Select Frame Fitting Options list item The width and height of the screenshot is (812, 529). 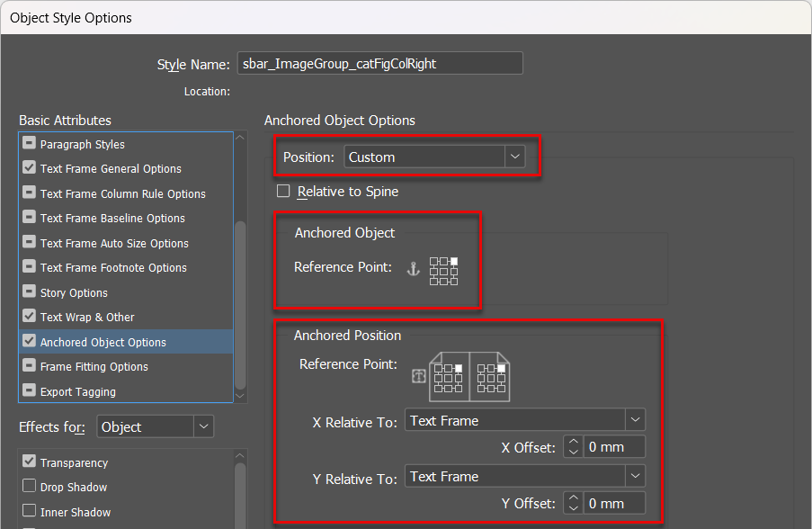[126, 366]
